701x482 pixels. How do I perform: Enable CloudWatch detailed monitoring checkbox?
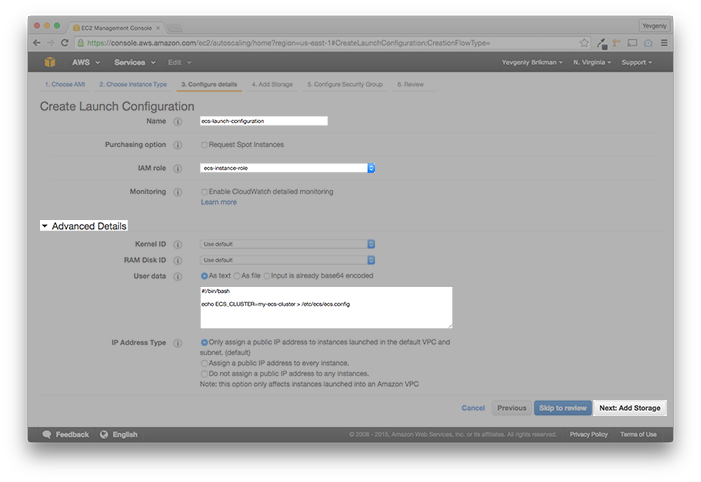[204, 192]
